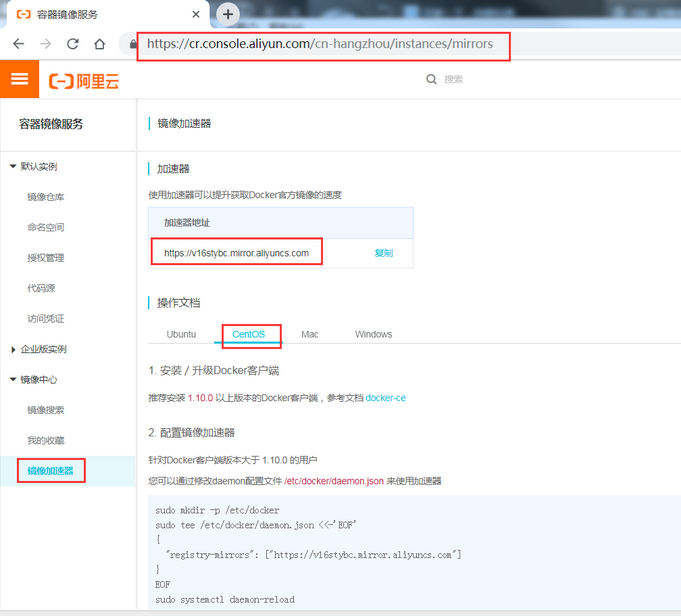Click the accelerator address https://v16stybc.mirror.aliyuncs.com

237,253
